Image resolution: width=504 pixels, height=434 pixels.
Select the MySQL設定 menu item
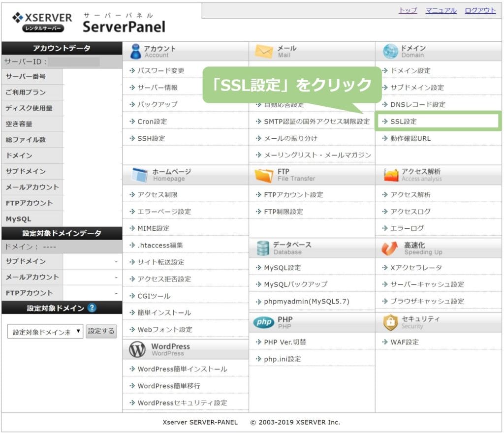pyautogui.click(x=282, y=268)
